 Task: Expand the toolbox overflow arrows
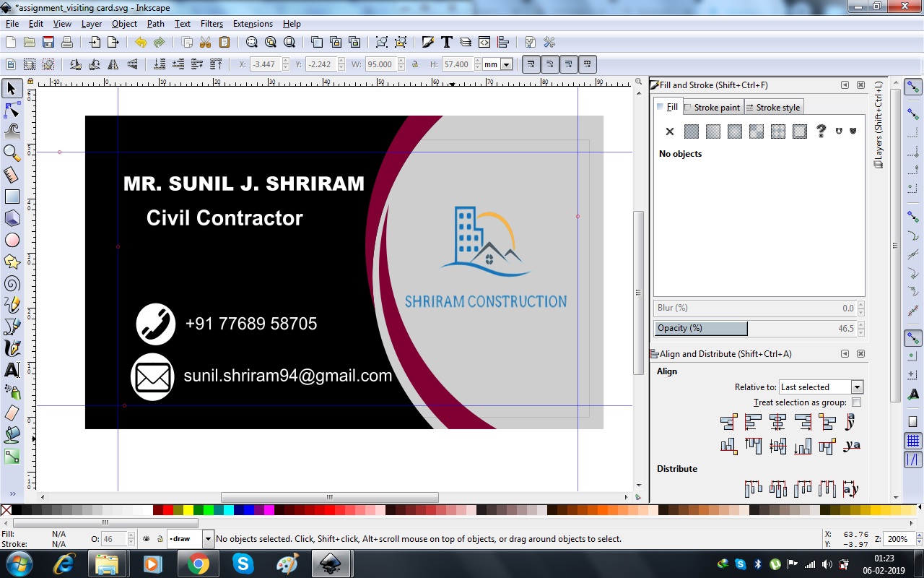12,494
